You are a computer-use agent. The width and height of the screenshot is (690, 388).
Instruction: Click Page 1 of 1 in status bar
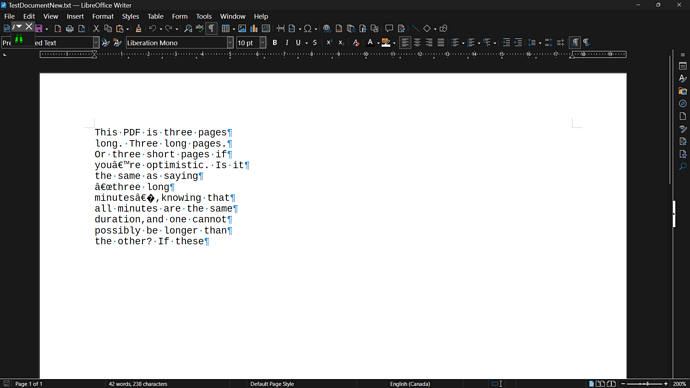29,384
